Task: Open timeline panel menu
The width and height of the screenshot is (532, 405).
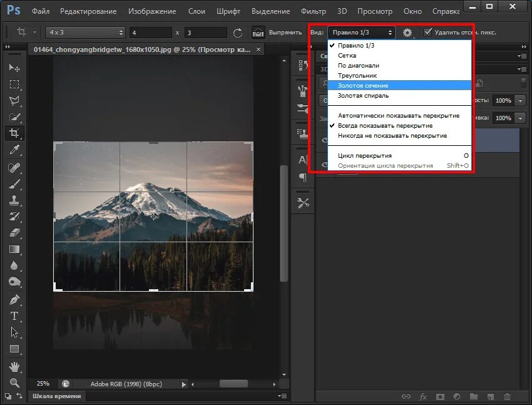Action: click(282, 396)
